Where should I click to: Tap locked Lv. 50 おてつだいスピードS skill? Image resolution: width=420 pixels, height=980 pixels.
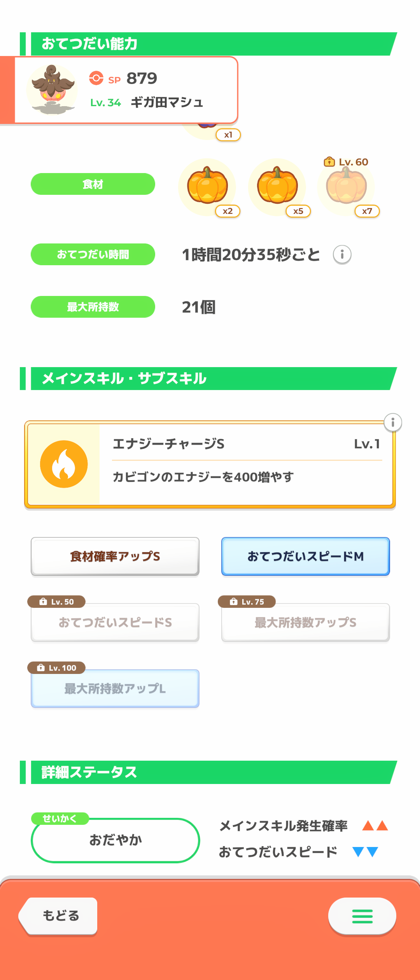pyautogui.click(x=115, y=623)
